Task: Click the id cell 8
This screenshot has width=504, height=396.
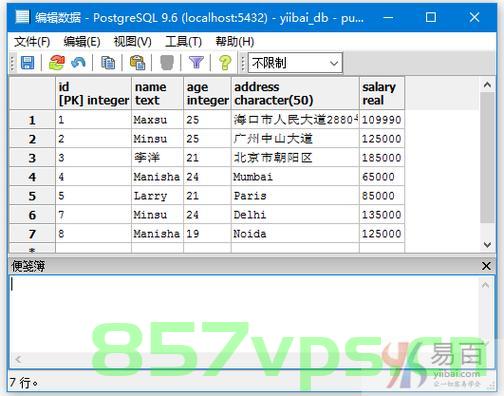Action: (x=93, y=234)
